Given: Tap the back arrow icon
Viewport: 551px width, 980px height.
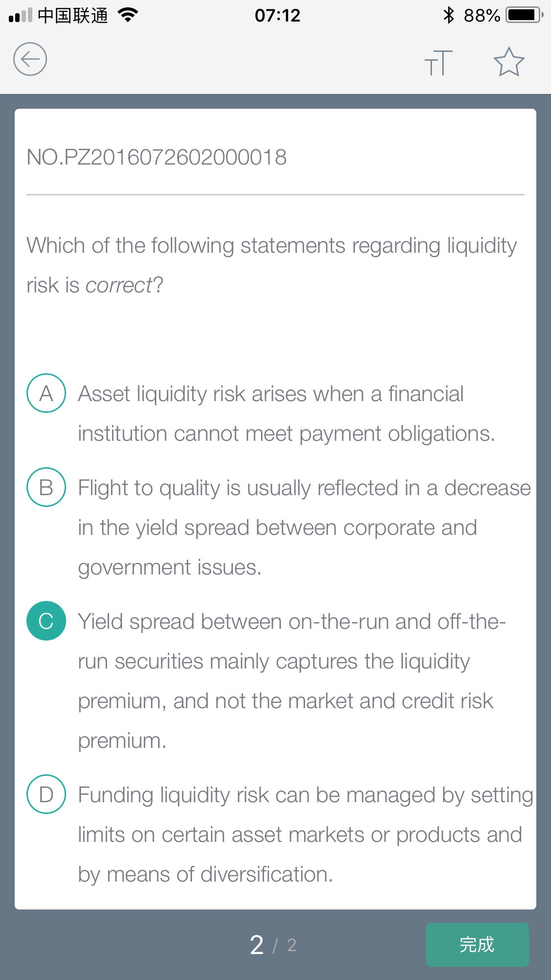Looking at the screenshot, I should pos(30,59).
